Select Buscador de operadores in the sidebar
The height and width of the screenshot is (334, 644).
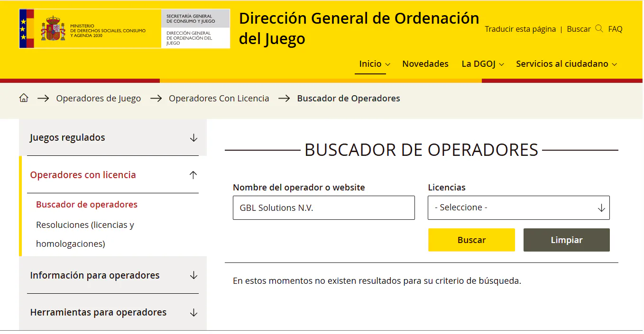click(87, 204)
